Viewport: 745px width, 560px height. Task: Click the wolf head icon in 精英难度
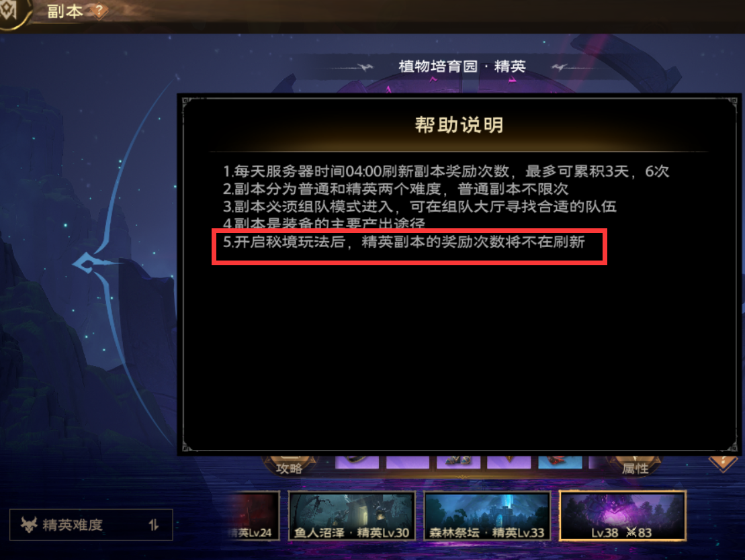[29, 525]
